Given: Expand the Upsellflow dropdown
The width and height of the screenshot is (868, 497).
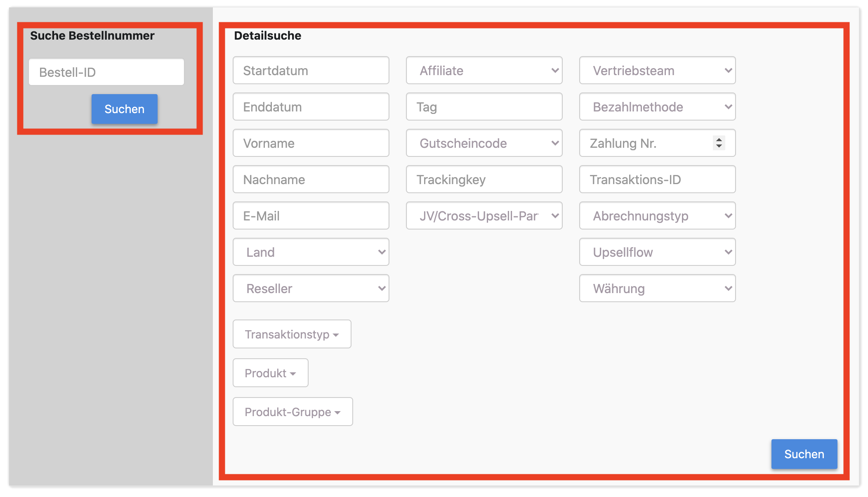Looking at the screenshot, I should (657, 252).
